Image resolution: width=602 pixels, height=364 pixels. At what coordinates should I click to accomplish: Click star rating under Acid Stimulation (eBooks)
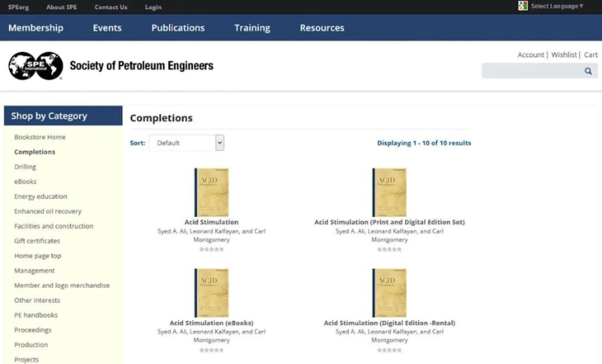click(212, 350)
